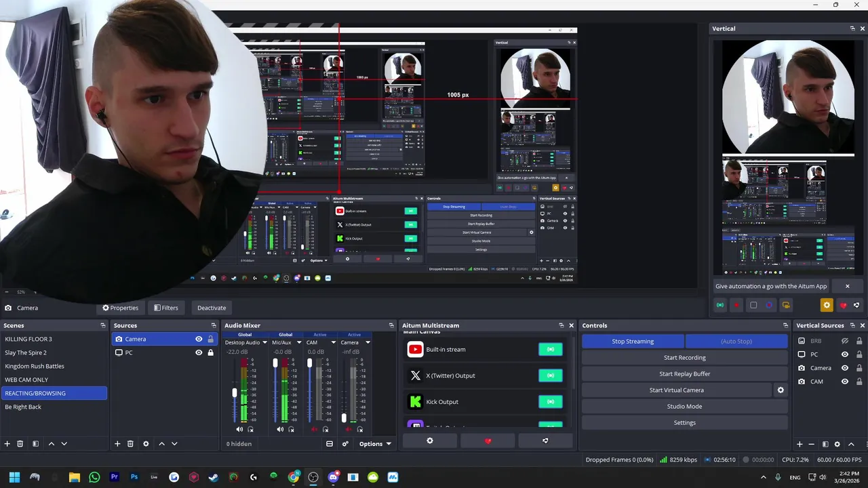868x488 pixels.
Task: Hide CAM vertical source eye icon
Action: pos(845,382)
